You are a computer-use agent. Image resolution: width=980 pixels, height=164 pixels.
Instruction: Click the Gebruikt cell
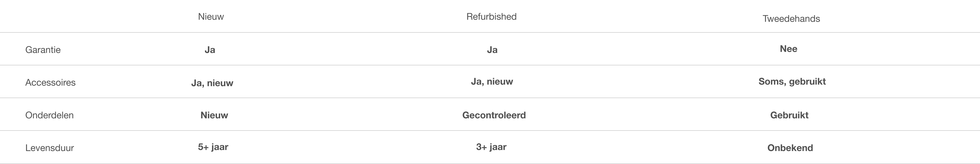(789, 115)
